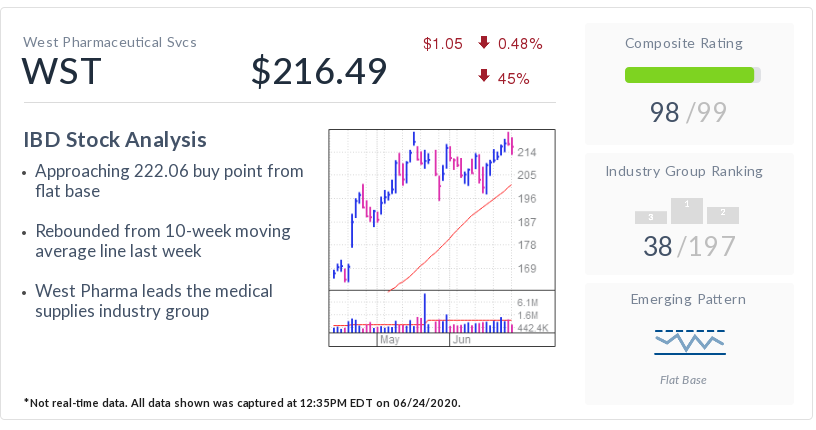Click the Industry Group Ranking podium icon

click(687, 211)
